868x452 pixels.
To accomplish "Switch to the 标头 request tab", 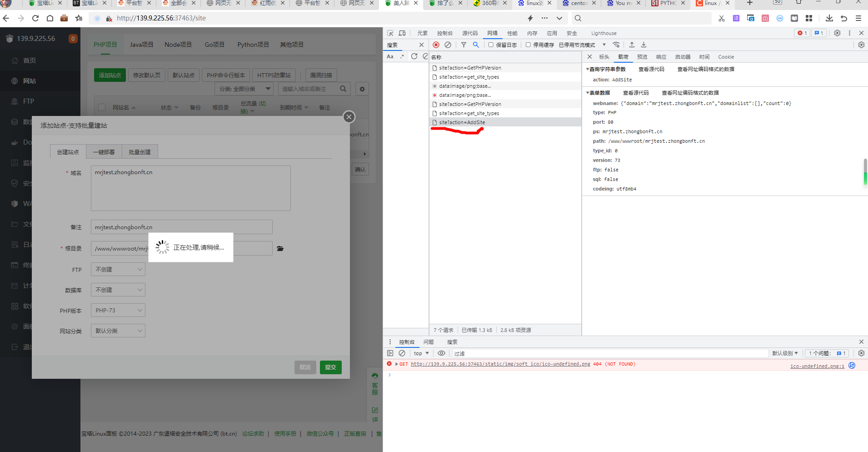I will click(604, 57).
